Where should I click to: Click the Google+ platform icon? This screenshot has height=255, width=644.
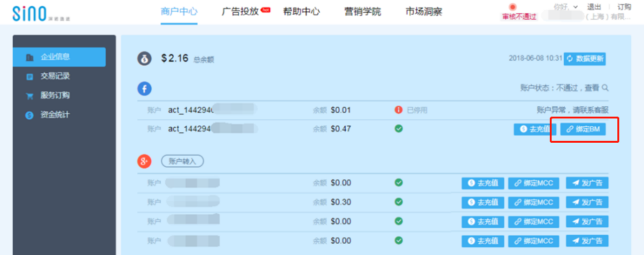point(144,161)
